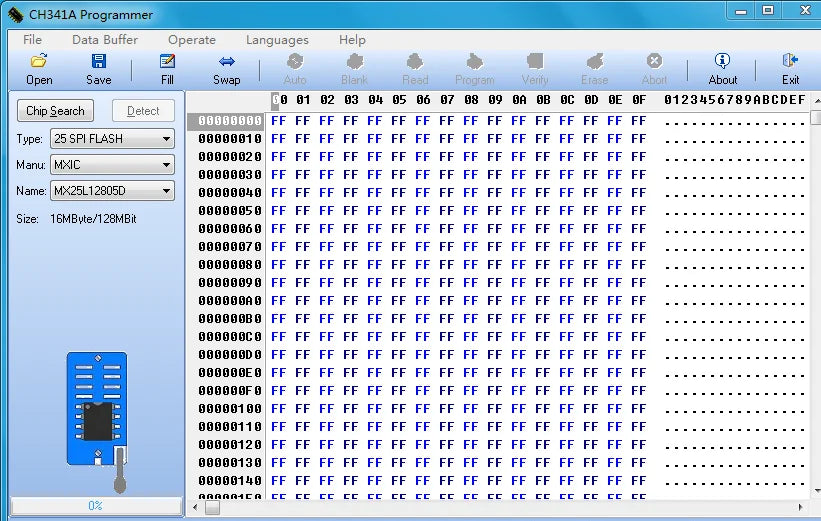This screenshot has width=821, height=521.
Task: Click the Auto toolbar icon
Action: [x=295, y=62]
